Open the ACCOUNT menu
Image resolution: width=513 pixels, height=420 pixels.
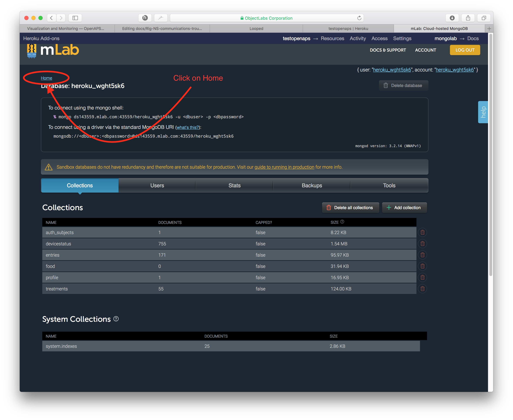(425, 50)
